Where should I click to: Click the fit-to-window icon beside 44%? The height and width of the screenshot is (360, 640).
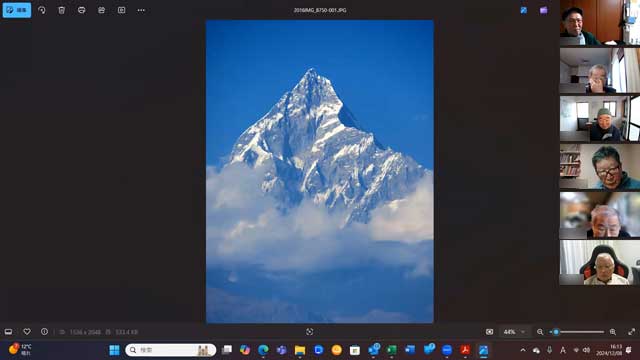coord(489,332)
